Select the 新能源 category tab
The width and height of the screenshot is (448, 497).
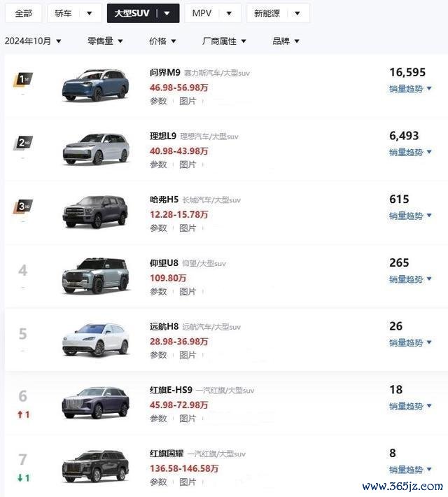tap(267, 13)
